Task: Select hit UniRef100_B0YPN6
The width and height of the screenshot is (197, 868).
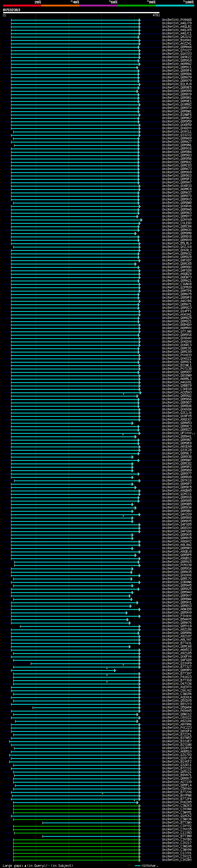Action: pyautogui.click(x=177, y=796)
